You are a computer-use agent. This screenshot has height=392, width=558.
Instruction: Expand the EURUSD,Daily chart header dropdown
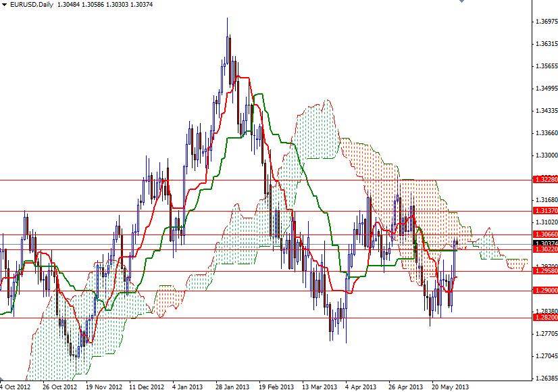point(5,5)
